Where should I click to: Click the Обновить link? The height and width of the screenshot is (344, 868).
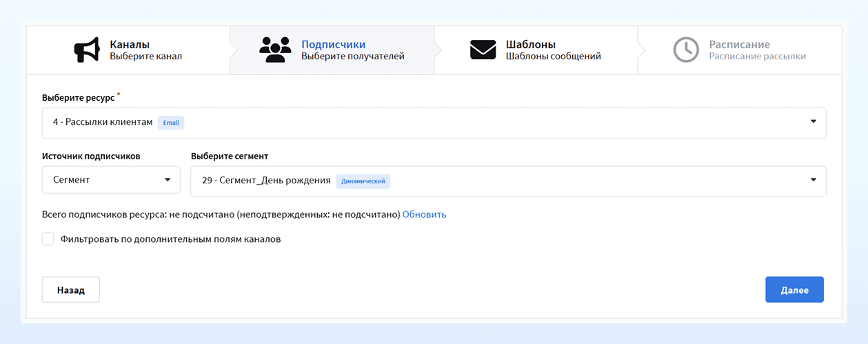[424, 214]
